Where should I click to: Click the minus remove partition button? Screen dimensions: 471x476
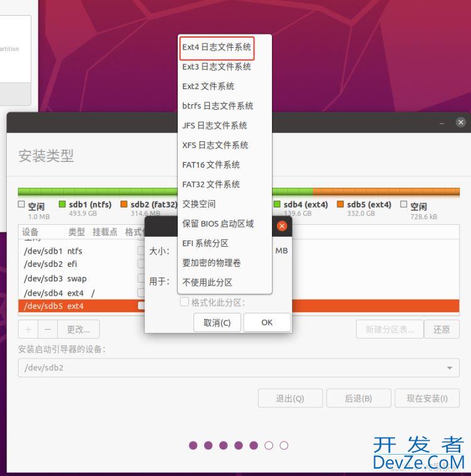pyautogui.click(x=48, y=329)
